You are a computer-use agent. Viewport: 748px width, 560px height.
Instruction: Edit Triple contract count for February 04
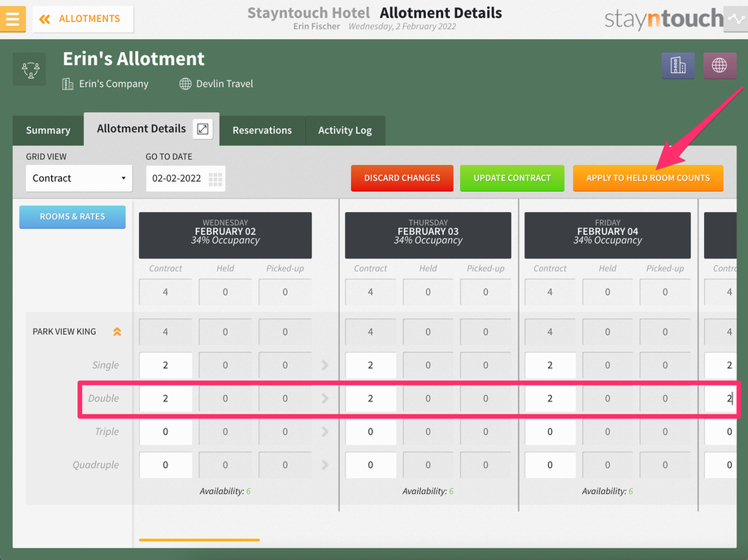550,432
